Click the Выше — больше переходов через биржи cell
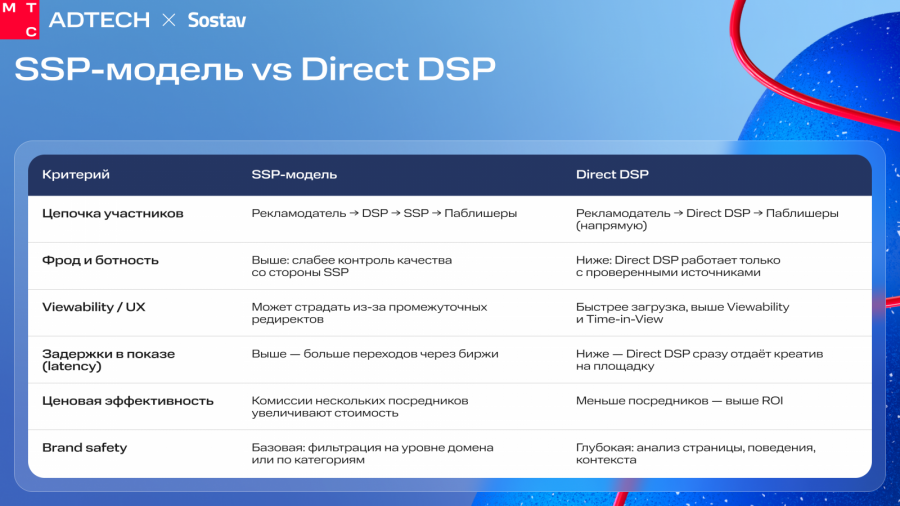The width and height of the screenshot is (900, 506). 375,354
